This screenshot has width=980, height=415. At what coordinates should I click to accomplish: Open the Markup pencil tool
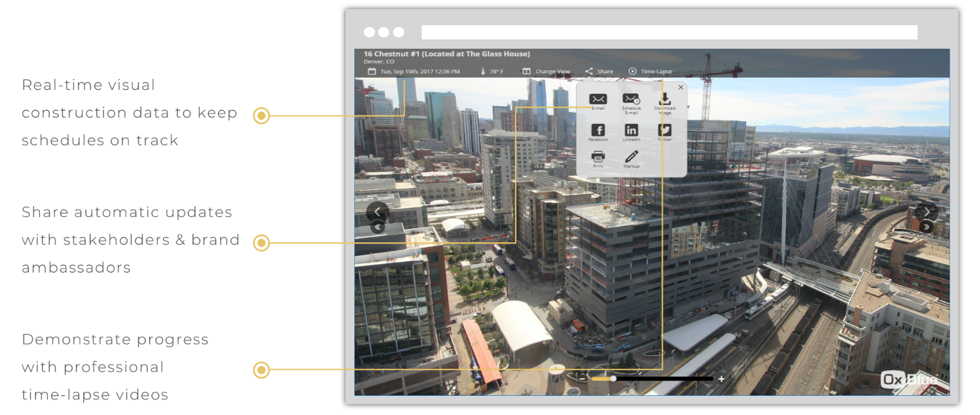(x=631, y=158)
